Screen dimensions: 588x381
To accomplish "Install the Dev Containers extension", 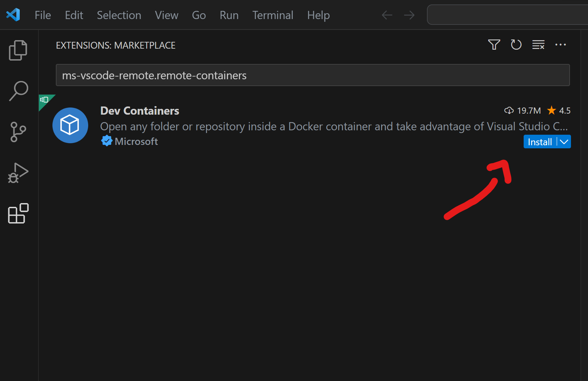I will point(540,142).
